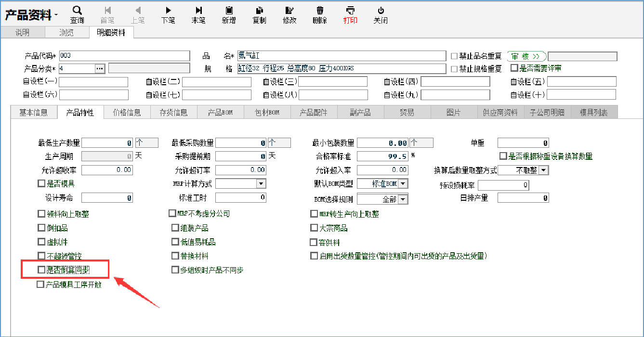The height and width of the screenshot is (337, 644).
Task: Click the 查询 search icon in toolbar
Action: [x=77, y=11]
